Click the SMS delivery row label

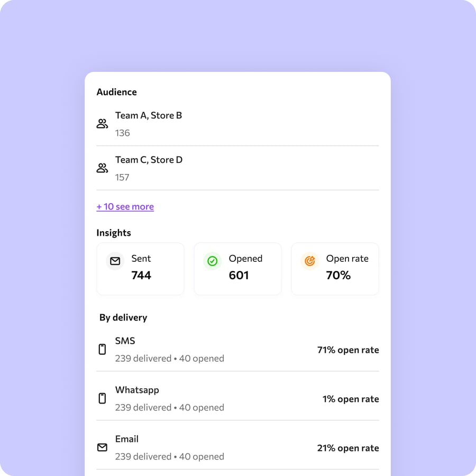point(125,341)
